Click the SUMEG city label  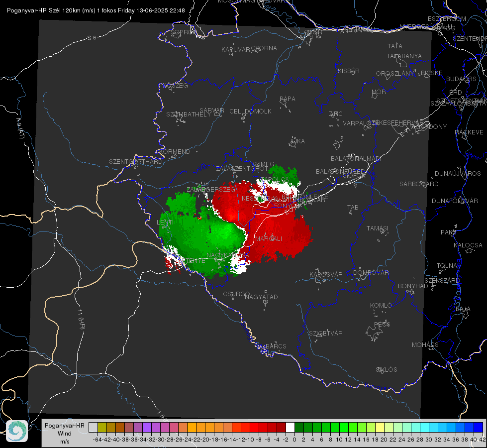pos(263,164)
